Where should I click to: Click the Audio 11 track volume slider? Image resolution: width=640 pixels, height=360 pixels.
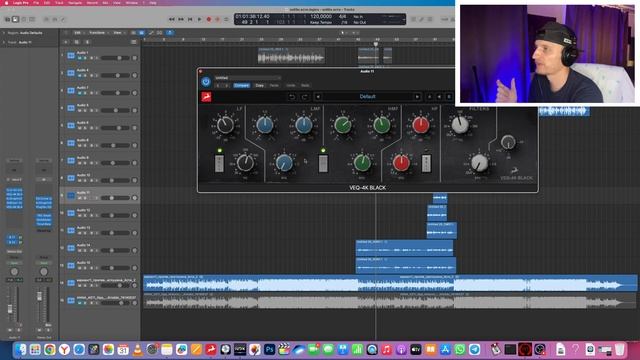pos(115,198)
